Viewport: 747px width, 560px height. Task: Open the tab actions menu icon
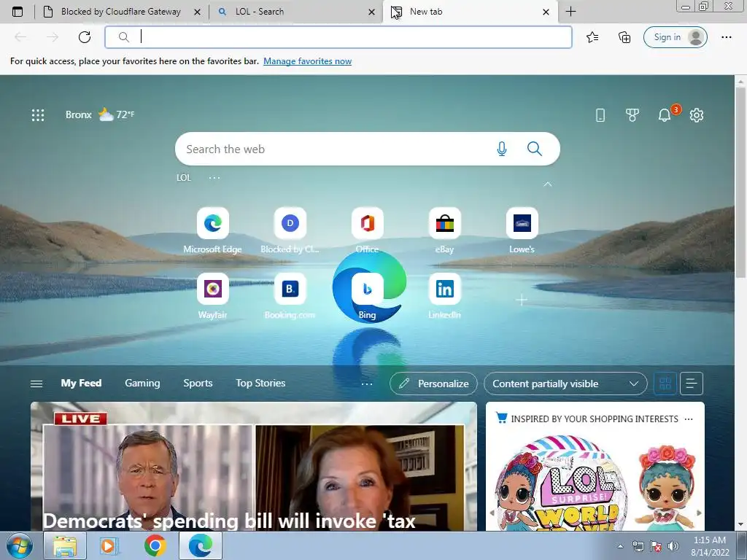pyautogui.click(x=18, y=12)
